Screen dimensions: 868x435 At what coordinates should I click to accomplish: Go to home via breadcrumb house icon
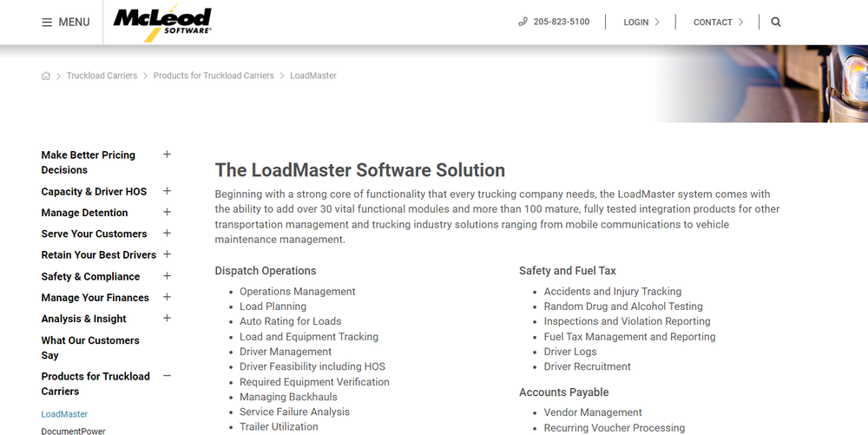(x=46, y=76)
